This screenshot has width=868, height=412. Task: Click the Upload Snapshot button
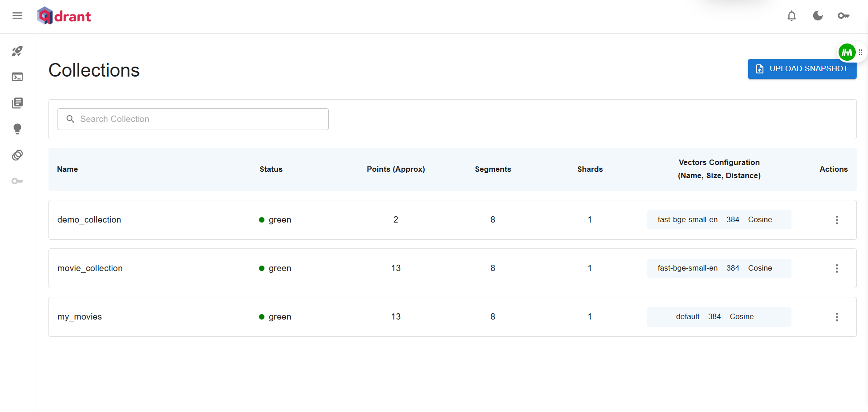[x=802, y=69]
